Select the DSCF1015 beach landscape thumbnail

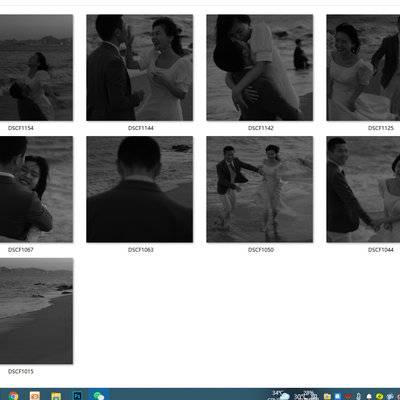[36, 311]
